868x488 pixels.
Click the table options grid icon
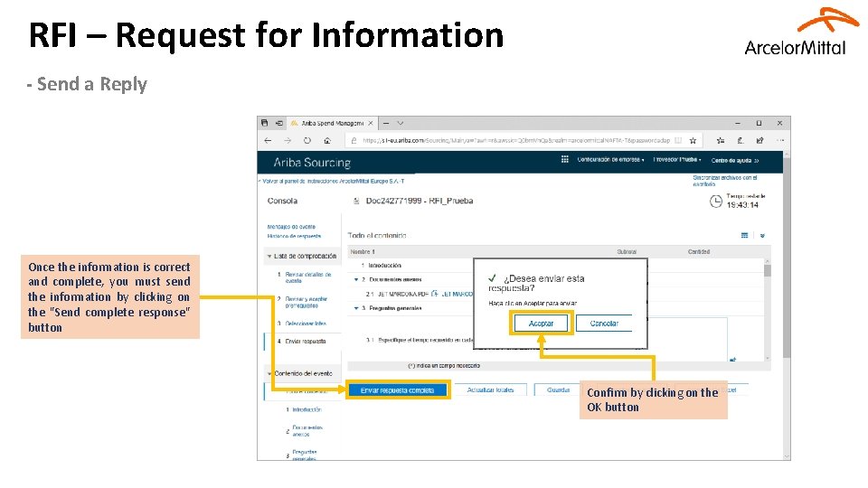(744, 235)
